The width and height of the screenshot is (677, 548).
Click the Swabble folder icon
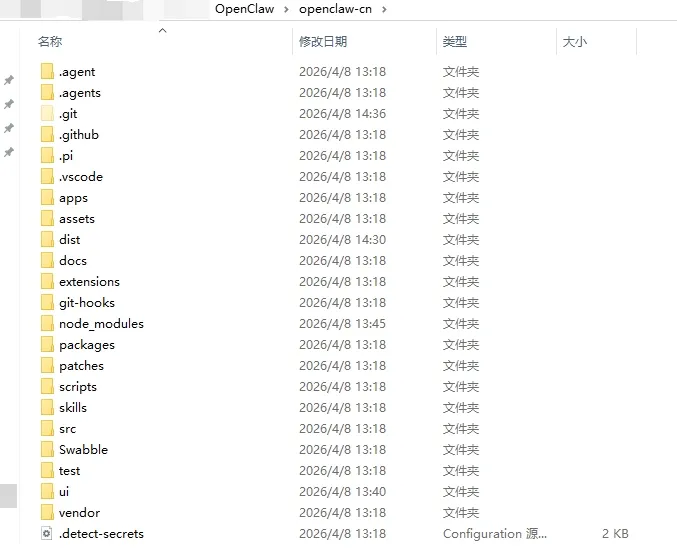pos(47,450)
